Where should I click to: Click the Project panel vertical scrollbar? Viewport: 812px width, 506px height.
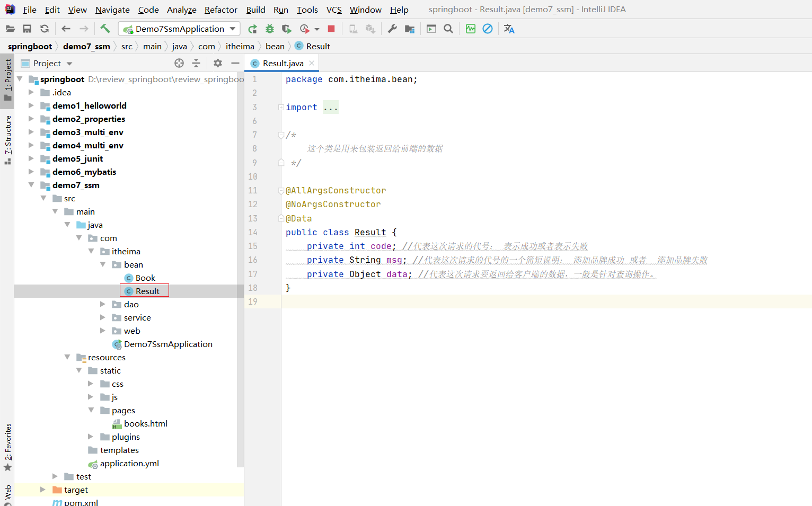tap(240, 265)
